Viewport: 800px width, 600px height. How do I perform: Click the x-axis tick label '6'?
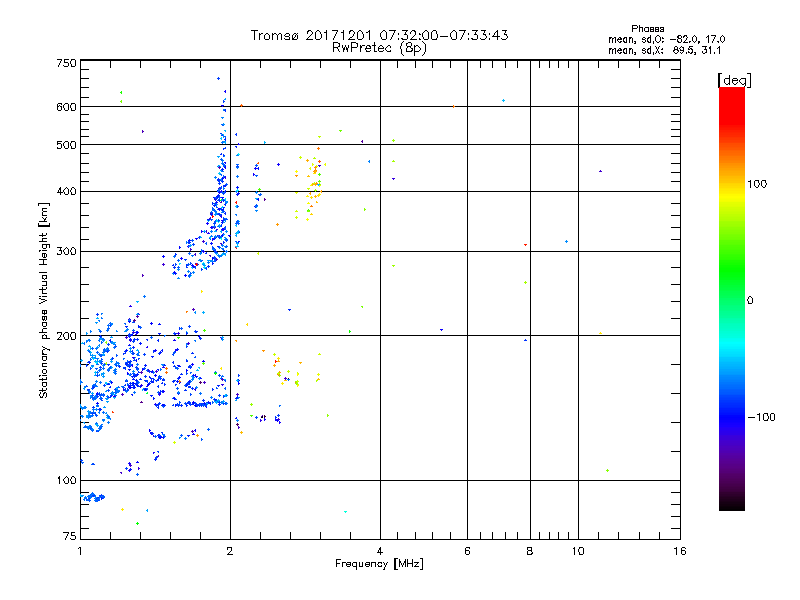[467, 551]
